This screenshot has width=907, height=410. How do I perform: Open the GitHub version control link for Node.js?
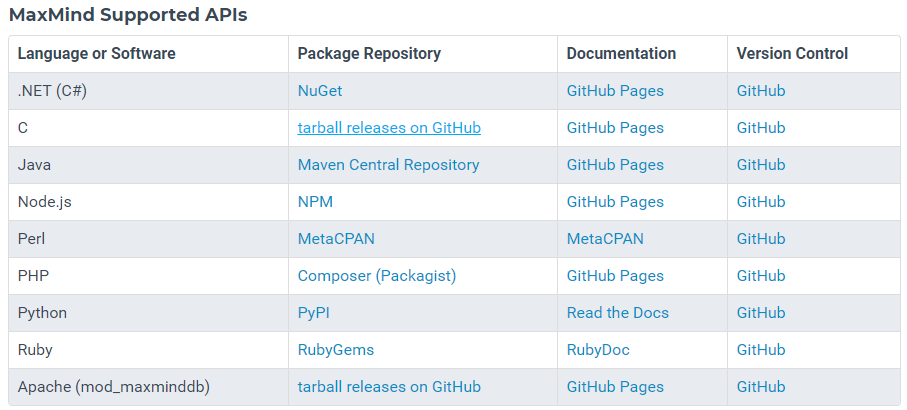[x=761, y=202]
